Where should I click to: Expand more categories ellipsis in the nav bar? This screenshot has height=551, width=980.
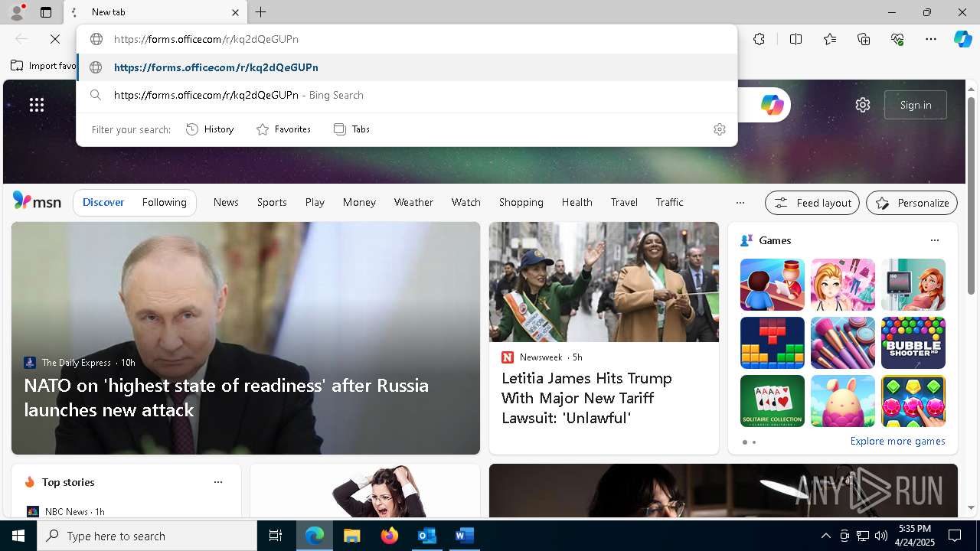coord(740,203)
